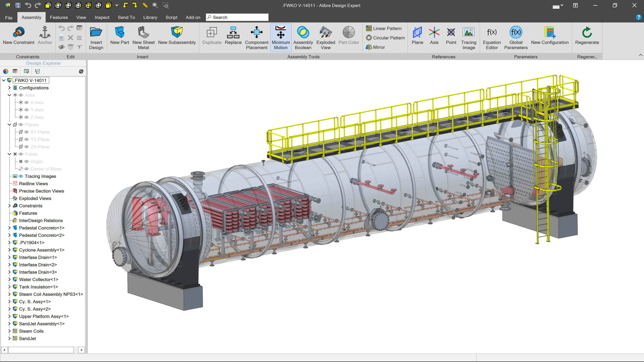
Task: Open the File menu
Action: pyautogui.click(x=9, y=17)
